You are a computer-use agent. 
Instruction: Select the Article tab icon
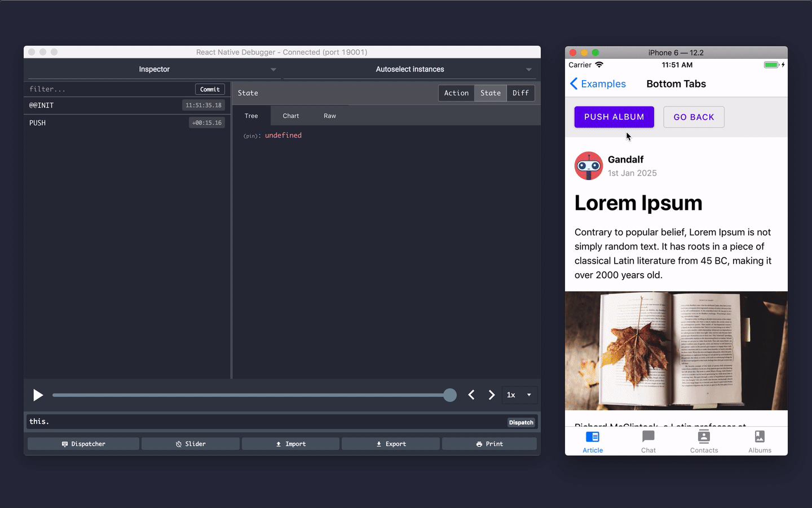coord(593,437)
